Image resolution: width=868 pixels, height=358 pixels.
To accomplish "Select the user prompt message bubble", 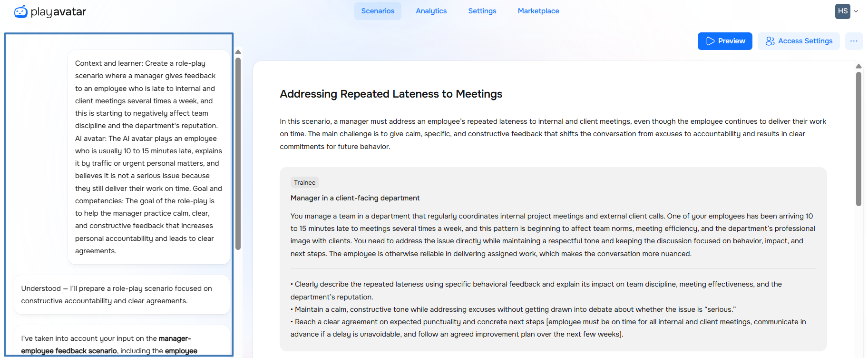I will click(x=148, y=157).
